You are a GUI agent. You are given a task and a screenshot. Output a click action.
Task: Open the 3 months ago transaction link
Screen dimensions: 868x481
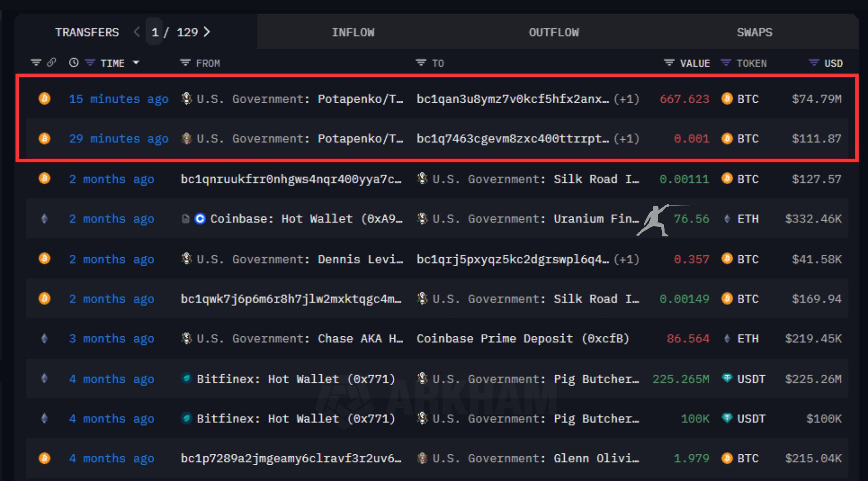tap(112, 339)
